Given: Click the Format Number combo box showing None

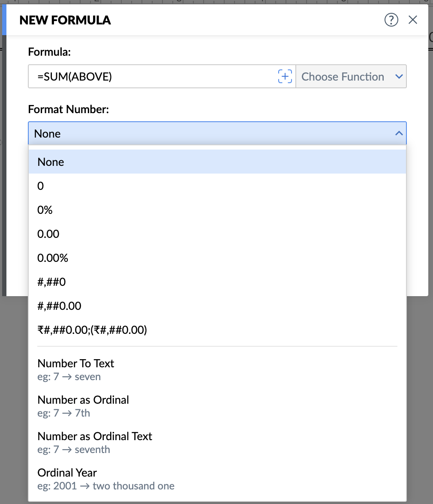Looking at the screenshot, I should click(x=217, y=133).
